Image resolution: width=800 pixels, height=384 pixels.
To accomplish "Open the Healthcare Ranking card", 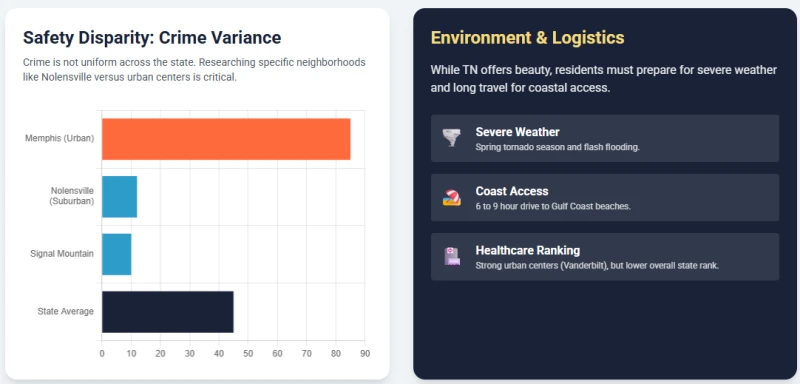I will click(605, 257).
